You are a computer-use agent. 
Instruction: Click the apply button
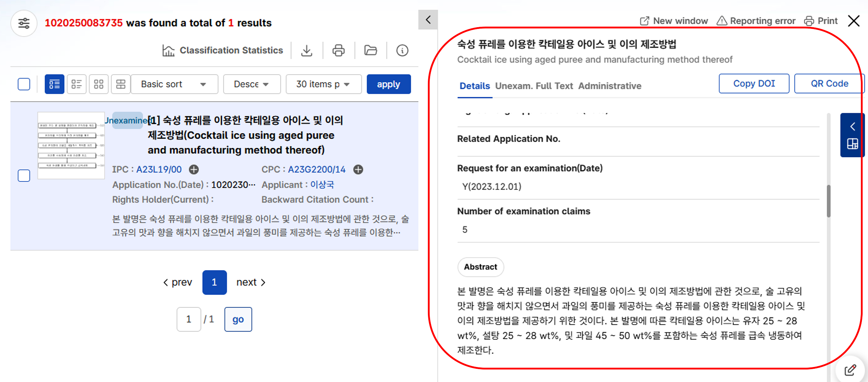coord(388,84)
